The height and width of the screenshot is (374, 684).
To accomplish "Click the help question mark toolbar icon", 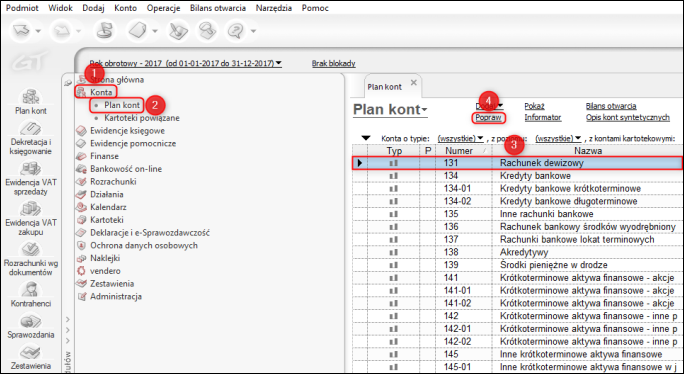I will tap(236, 31).
